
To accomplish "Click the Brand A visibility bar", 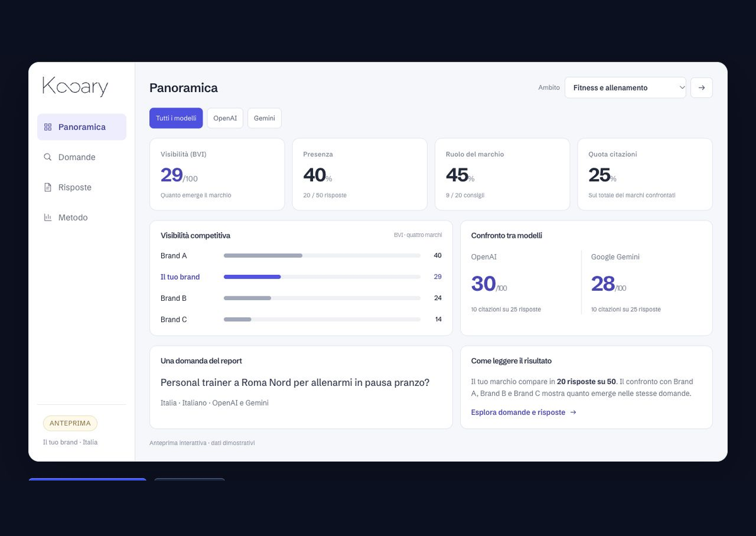I will tap(322, 255).
